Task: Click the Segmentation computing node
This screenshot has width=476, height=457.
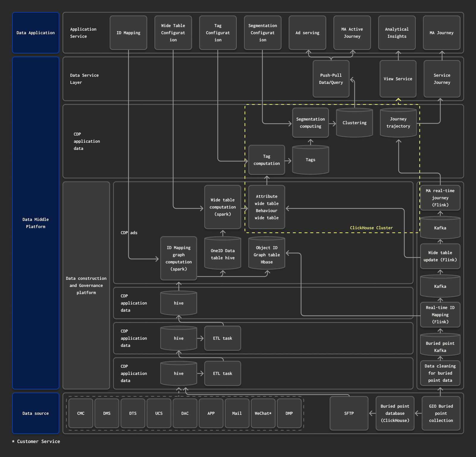Action: [x=310, y=123]
